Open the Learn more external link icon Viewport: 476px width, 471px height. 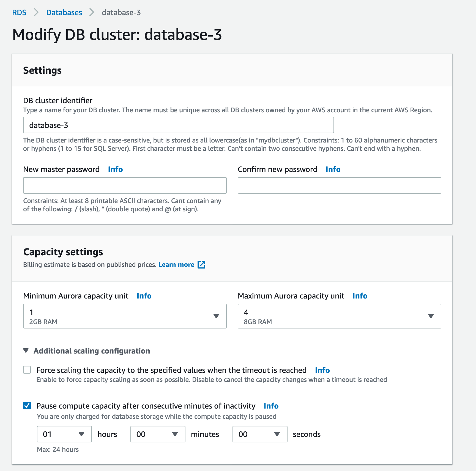(x=201, y=264)
